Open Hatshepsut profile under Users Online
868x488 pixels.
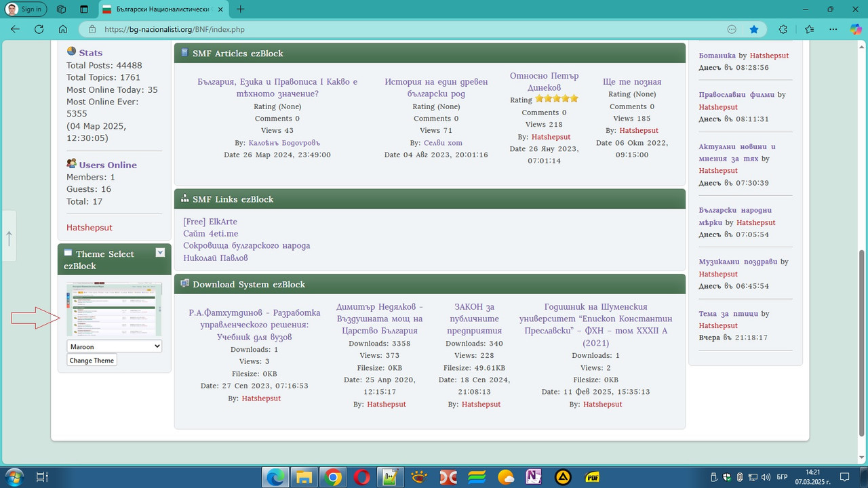90,227
